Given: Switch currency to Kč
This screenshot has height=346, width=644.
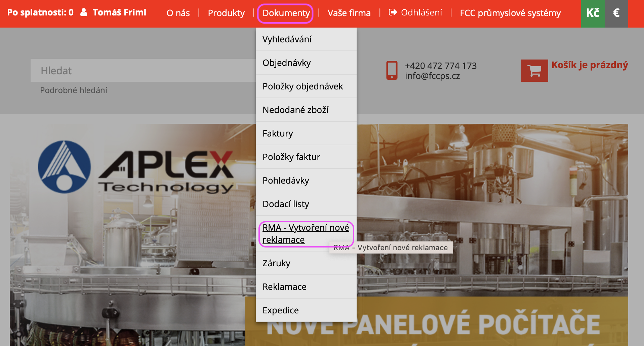Looking at the screenshot, I should [x=593, y=13].
